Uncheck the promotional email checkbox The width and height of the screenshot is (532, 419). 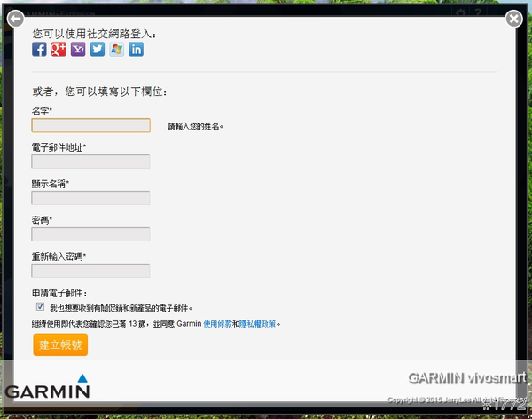pyautogui.click(x=40, y=306)
